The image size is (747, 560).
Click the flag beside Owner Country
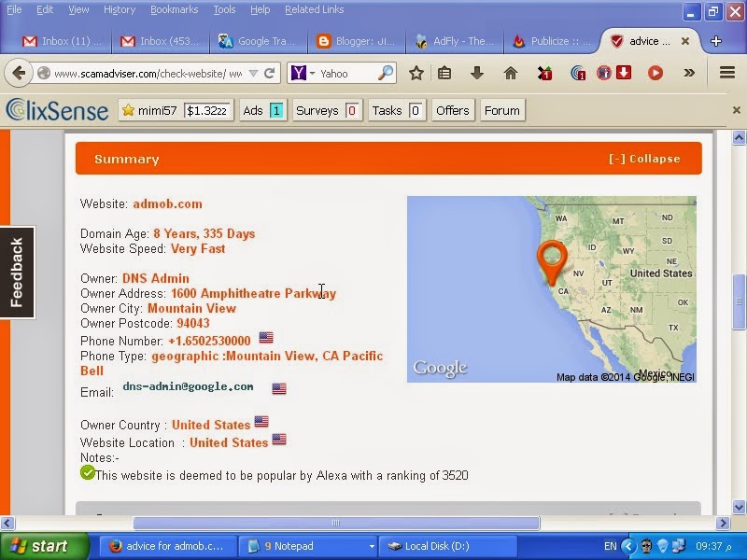pos(261,422)
